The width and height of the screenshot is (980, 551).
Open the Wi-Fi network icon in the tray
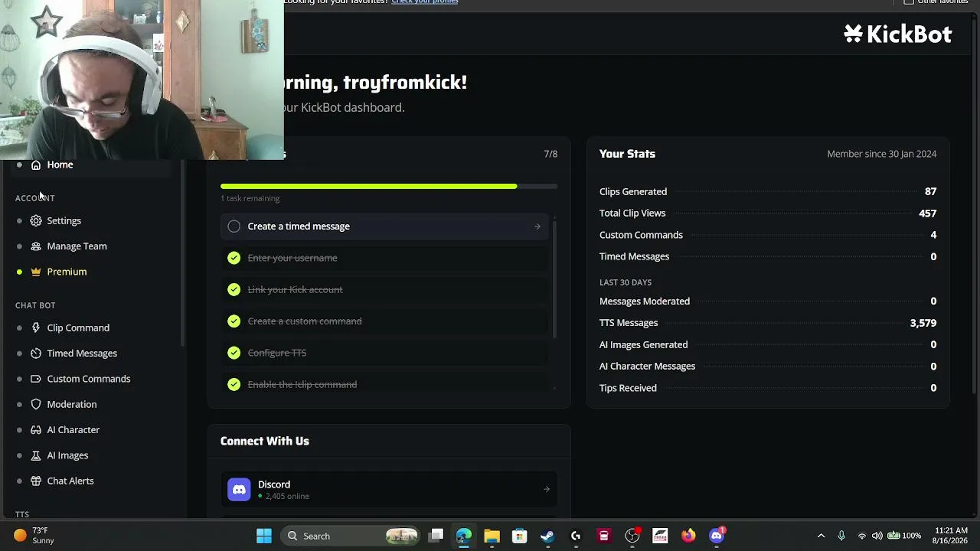click(862, 536)
